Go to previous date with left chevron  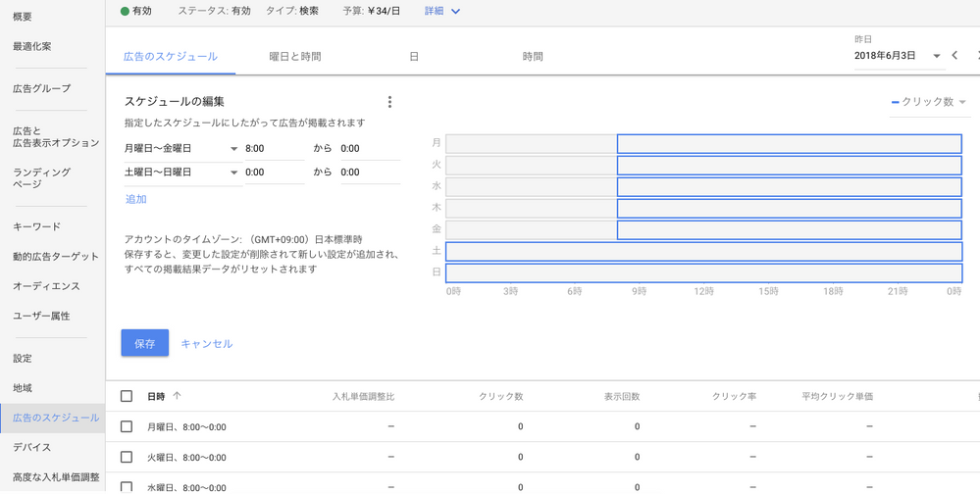pos(954,55)
